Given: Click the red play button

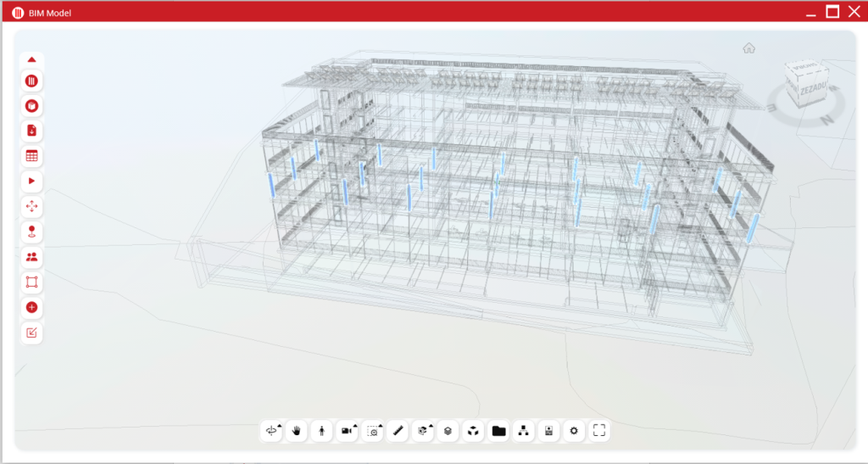Looking at the screenshot, I should [31, 182].
